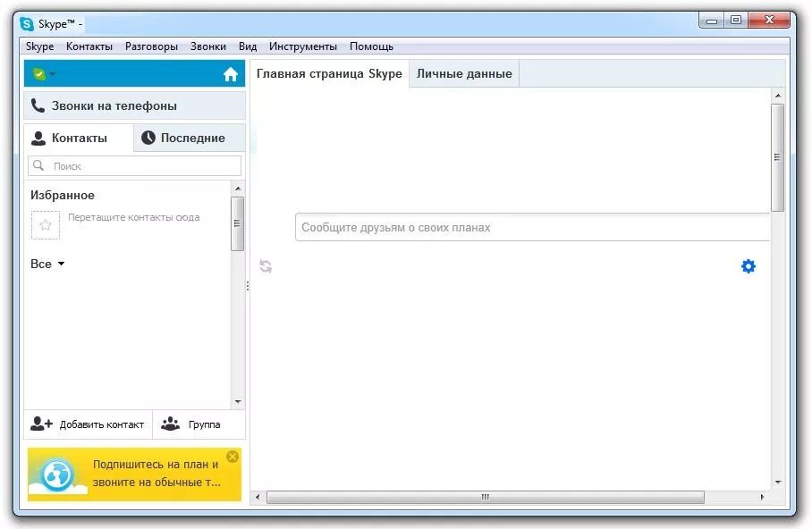Open the Помощь menu
812x529 pixels.
pos(371,46)
